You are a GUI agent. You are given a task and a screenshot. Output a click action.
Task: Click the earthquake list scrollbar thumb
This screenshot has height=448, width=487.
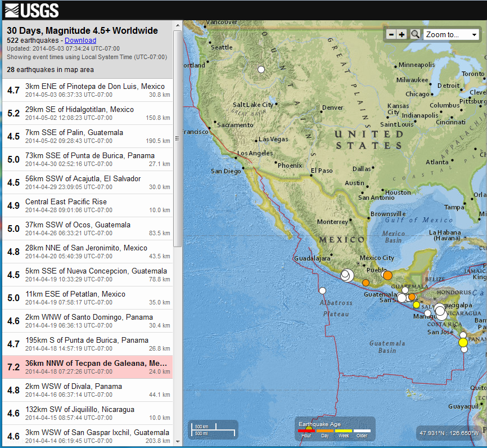178,138
